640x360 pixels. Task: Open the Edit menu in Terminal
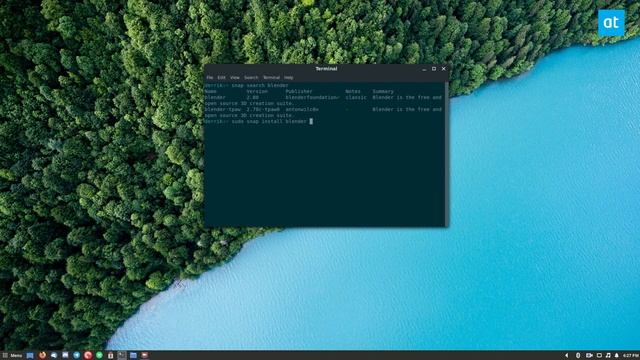coord(221,78)
